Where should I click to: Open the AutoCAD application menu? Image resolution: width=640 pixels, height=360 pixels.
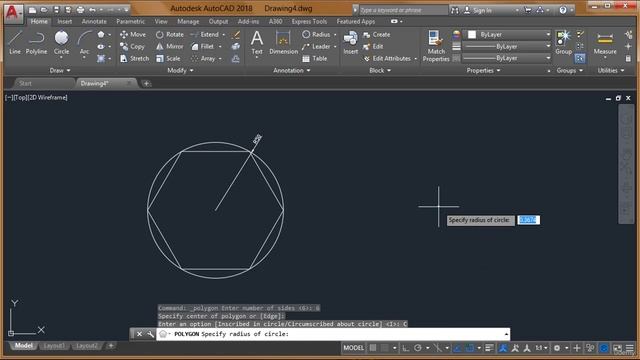[13, 13]
